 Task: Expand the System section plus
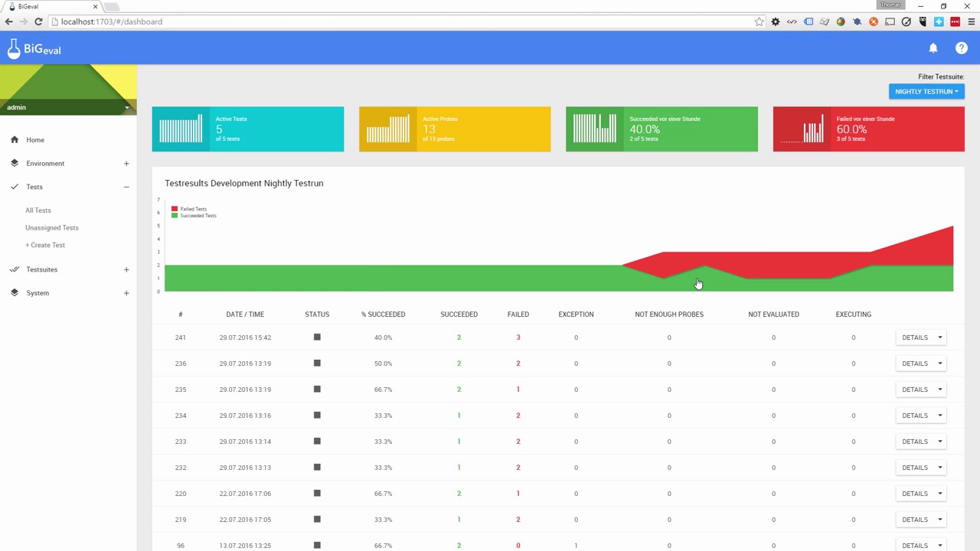[x=126, y=293]
